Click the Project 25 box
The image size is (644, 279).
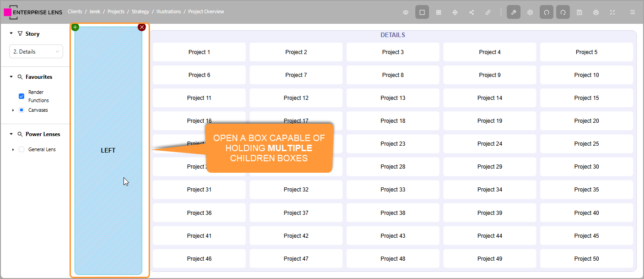click(586, 144)
